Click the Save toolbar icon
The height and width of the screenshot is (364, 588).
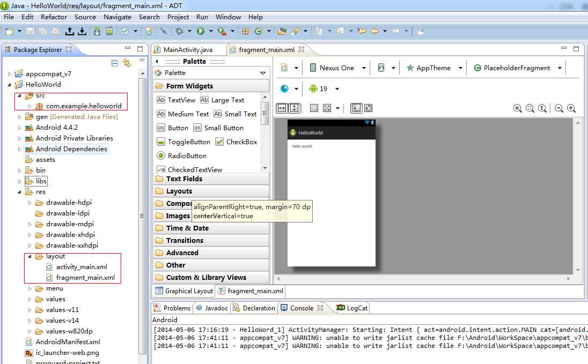[x=31, y=32]
